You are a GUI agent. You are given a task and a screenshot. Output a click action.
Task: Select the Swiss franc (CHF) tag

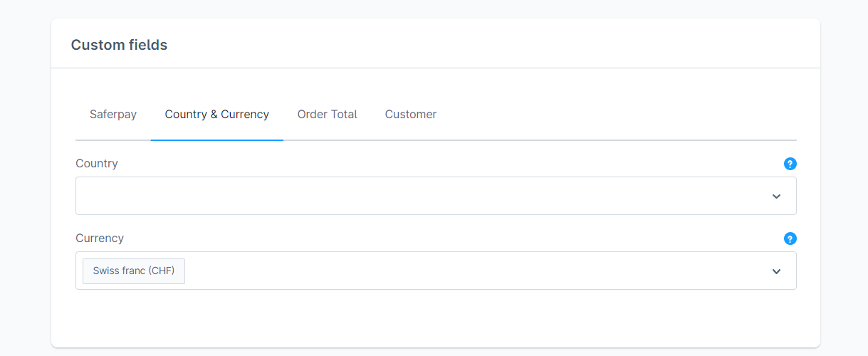click(134, 271)
